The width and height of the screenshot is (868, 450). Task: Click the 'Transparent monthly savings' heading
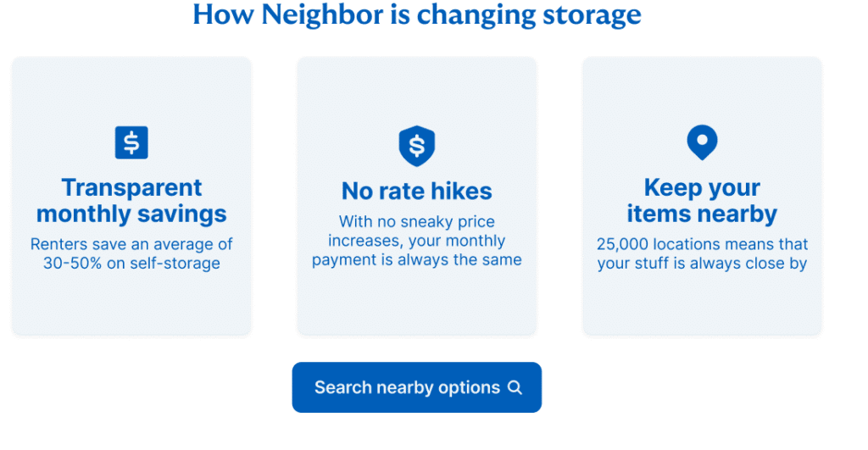(131, 201)
